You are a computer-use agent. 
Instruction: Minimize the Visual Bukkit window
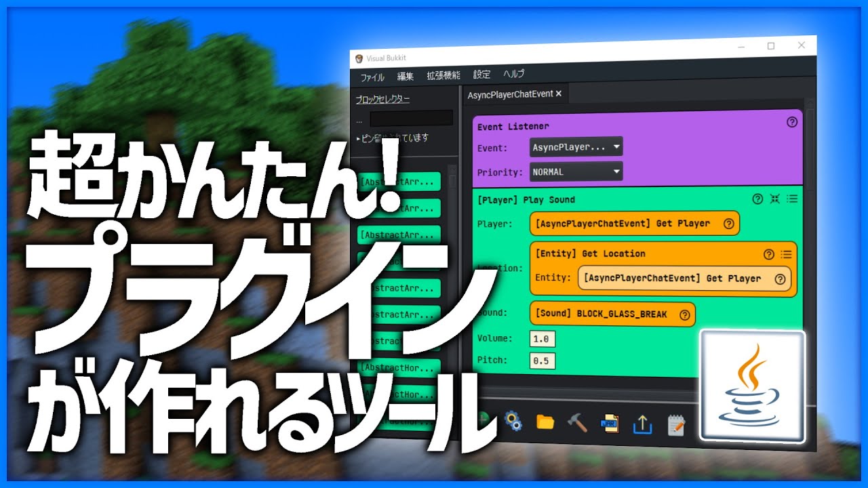point(741,47)
